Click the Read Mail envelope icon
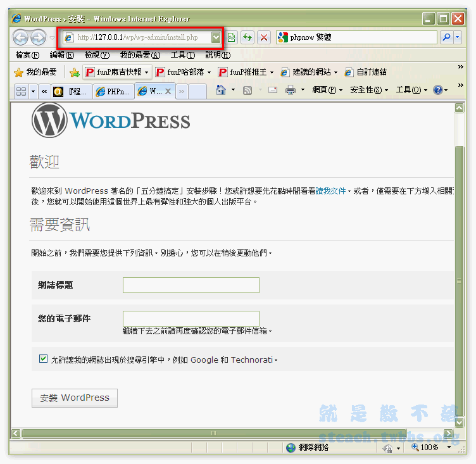This screenshot has height=464, width=476. click(x=273, y=90)
